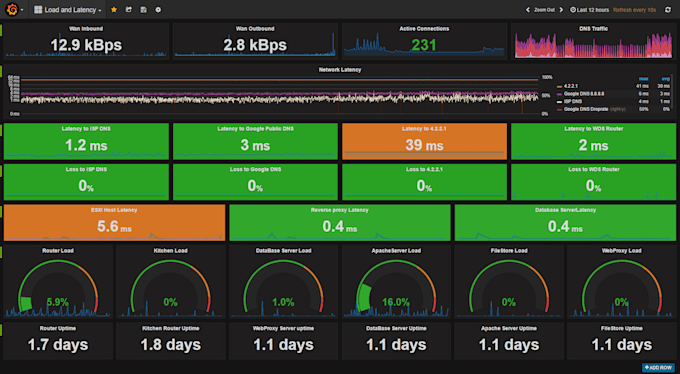Click the Loss to Google DNS panel title
This screenshot has height=374, width=680.
coord(255,169)
